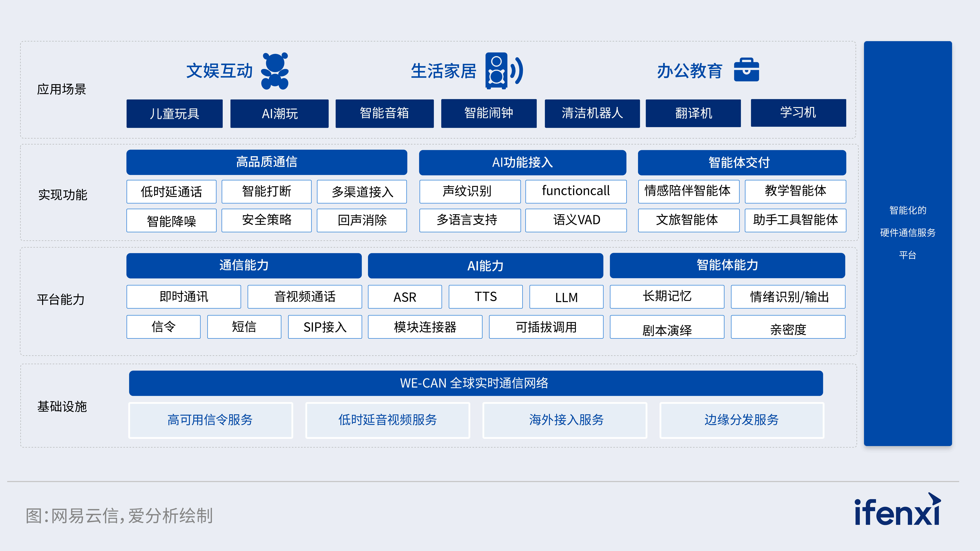Click the 智能化的硬件通信服务平台 side panel
Screen dimensions: 980x551
tap(908, 243)
